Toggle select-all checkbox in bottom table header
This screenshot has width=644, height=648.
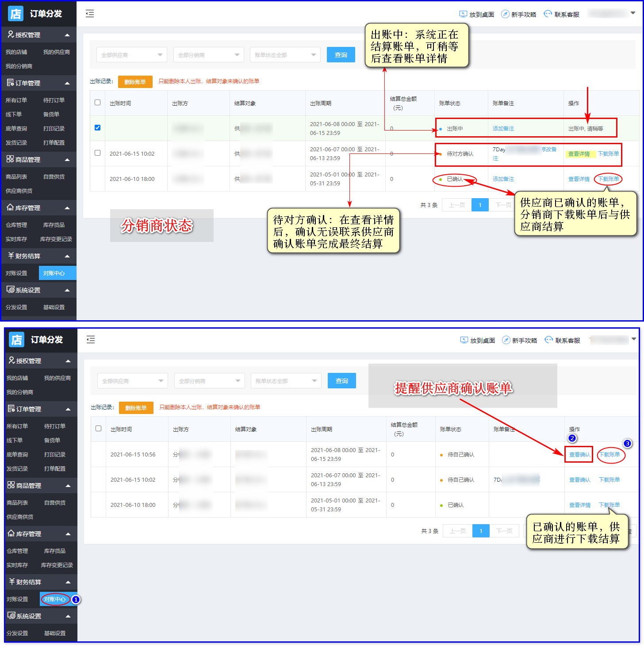click(x=99, y=429)
